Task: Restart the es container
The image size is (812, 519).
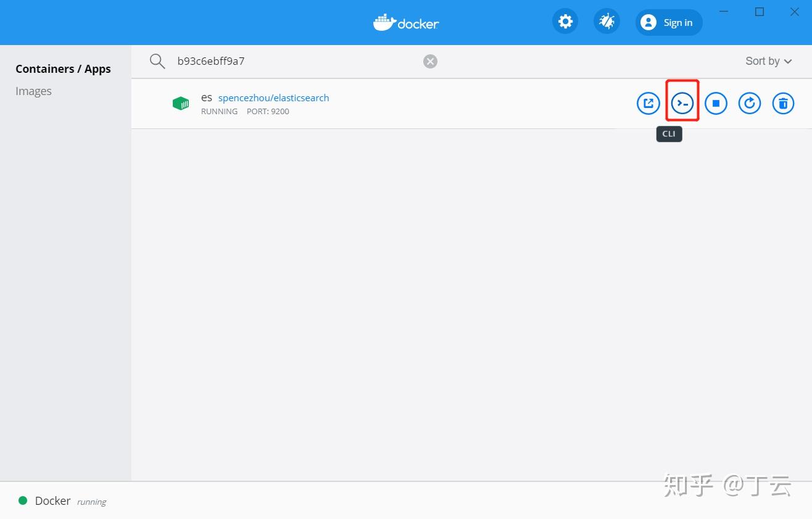Action: tap(750, 103)
